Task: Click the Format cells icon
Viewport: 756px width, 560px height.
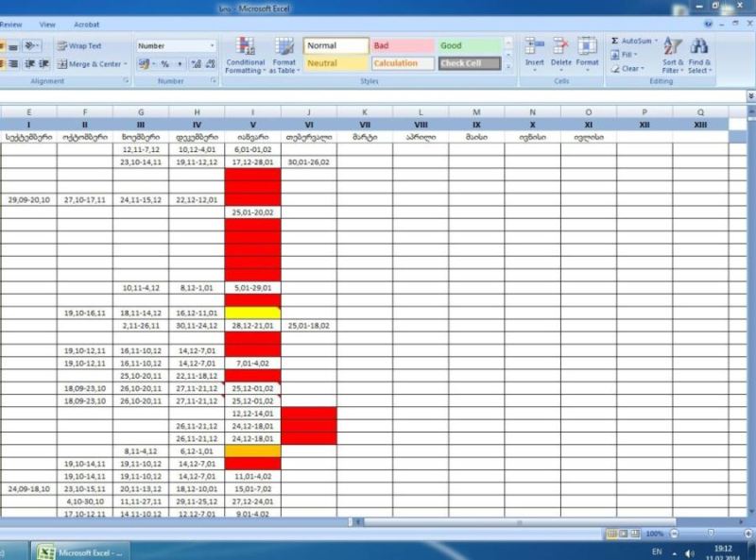Action: point(587,45)
